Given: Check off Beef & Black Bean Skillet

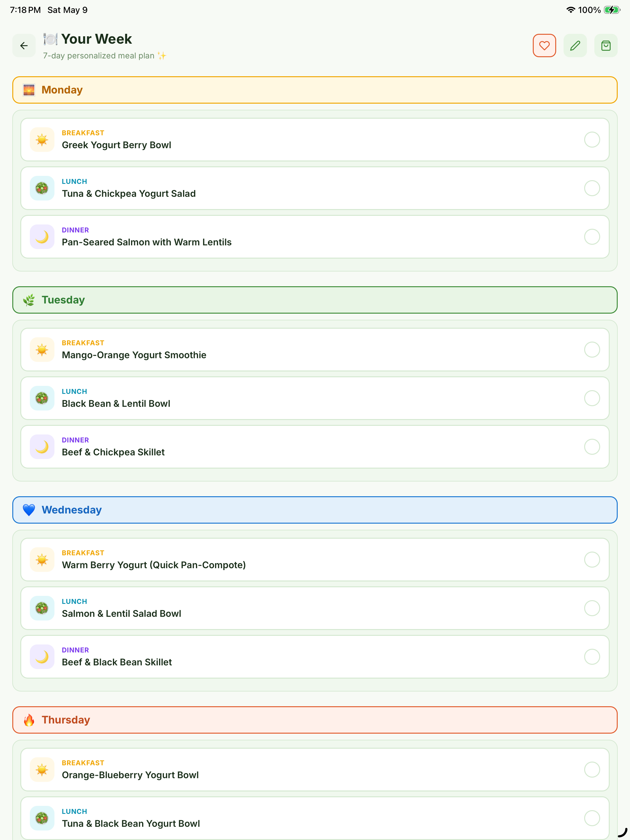Looking at the screenshot, I should 592,657.
